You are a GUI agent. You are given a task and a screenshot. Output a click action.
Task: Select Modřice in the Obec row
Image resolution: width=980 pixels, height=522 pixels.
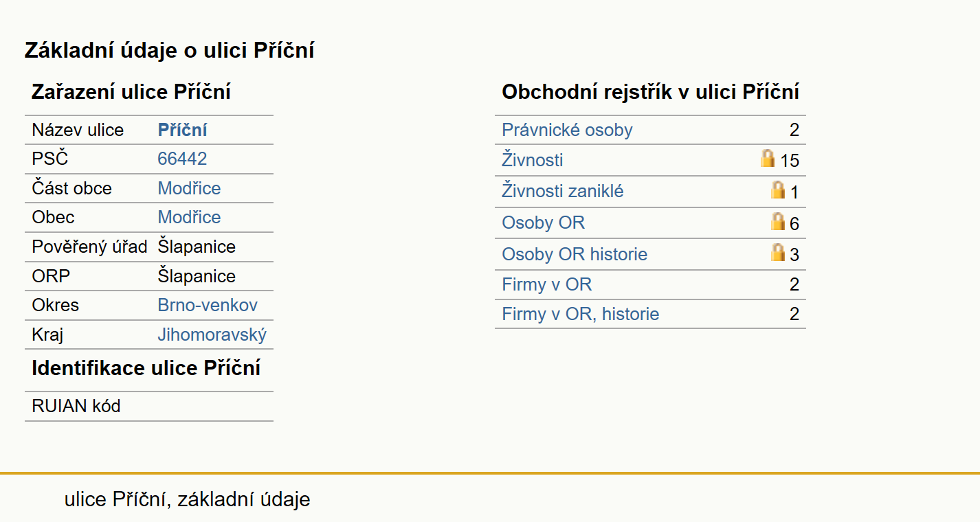click(189, 217)
